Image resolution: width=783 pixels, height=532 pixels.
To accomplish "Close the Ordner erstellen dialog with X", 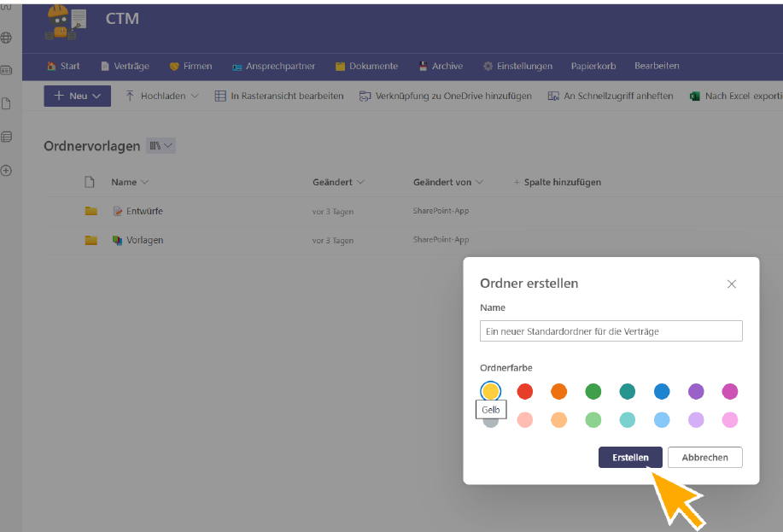I will (x=731, y=284).
